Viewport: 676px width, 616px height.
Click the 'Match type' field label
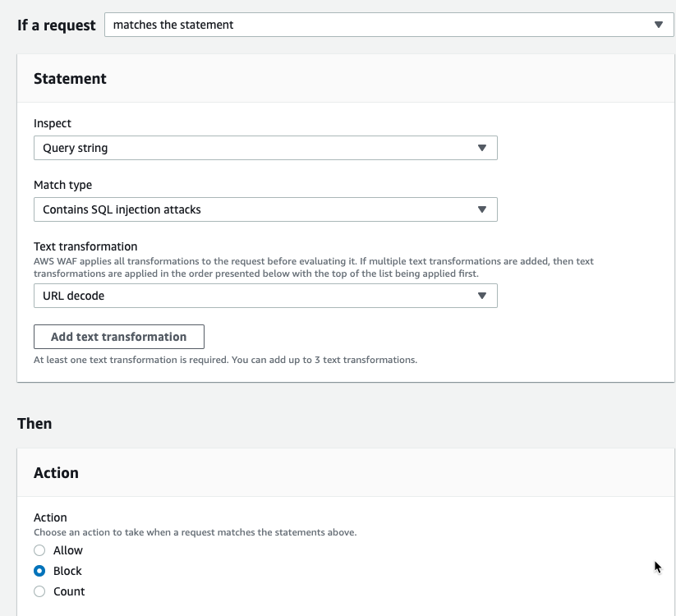62,185
